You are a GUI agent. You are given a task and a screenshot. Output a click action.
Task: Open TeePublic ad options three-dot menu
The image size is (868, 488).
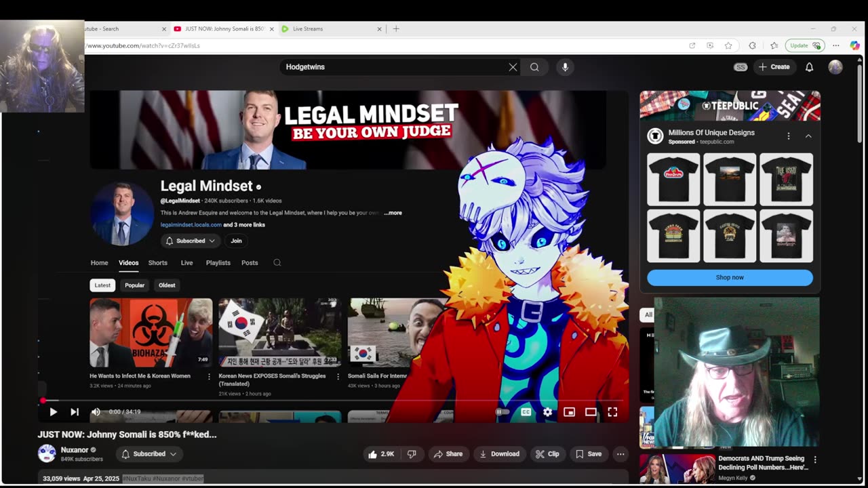tap(788, 136)
